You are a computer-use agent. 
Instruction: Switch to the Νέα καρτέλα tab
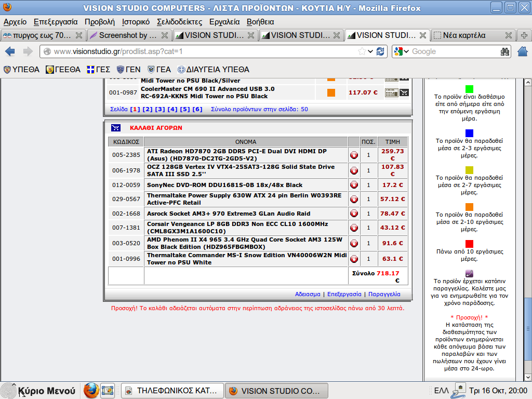tap(473, 35)
